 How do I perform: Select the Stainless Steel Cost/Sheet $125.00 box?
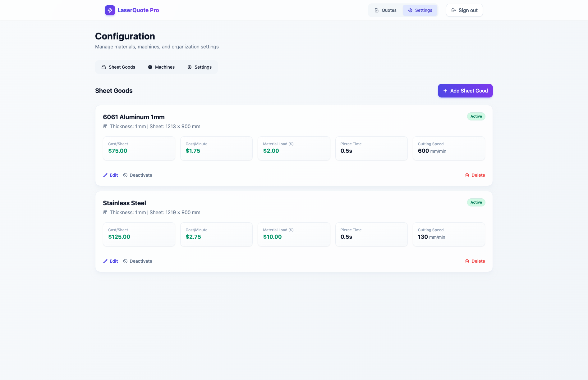pos(139,234)
